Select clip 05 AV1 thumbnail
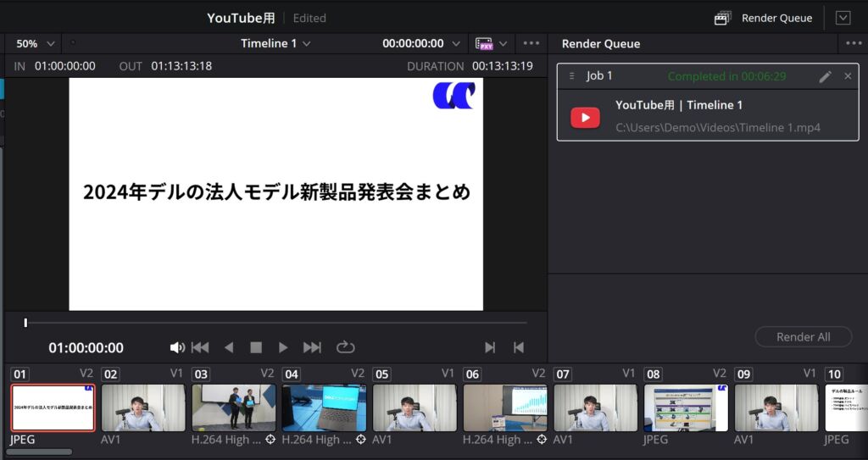This screenshot has width=868, height=460. 415,408
